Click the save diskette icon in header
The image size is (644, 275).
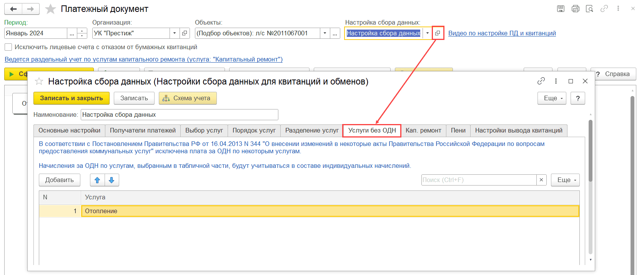click(561, 9)
